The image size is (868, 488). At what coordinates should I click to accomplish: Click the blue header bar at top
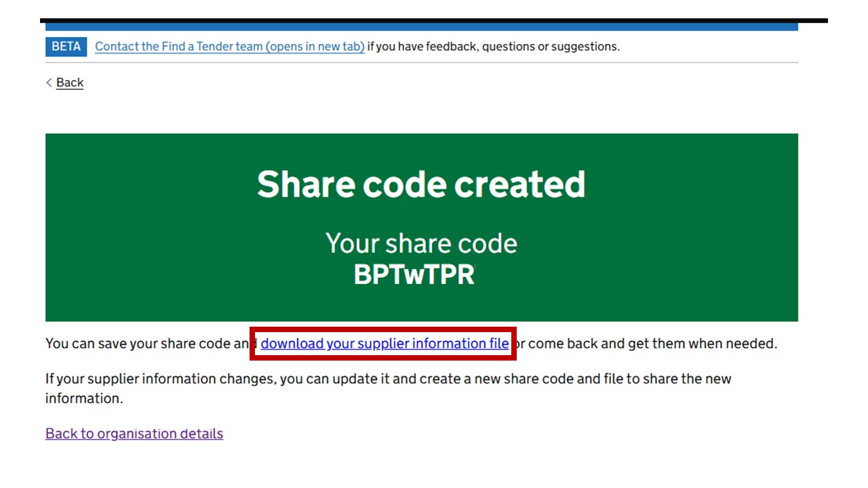[x=420, y=27]
